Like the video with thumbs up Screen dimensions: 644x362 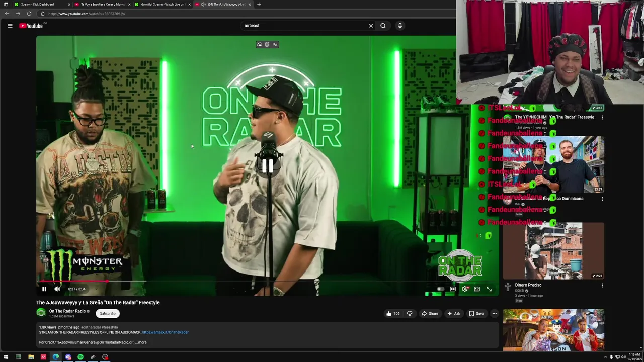click(x=392, y=313)
